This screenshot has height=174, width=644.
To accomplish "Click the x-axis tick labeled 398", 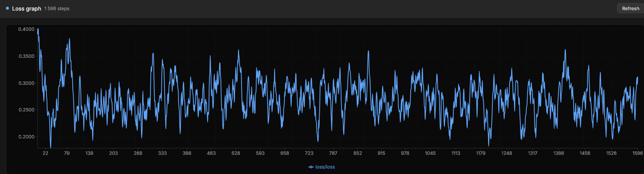I will click(187, 153).
